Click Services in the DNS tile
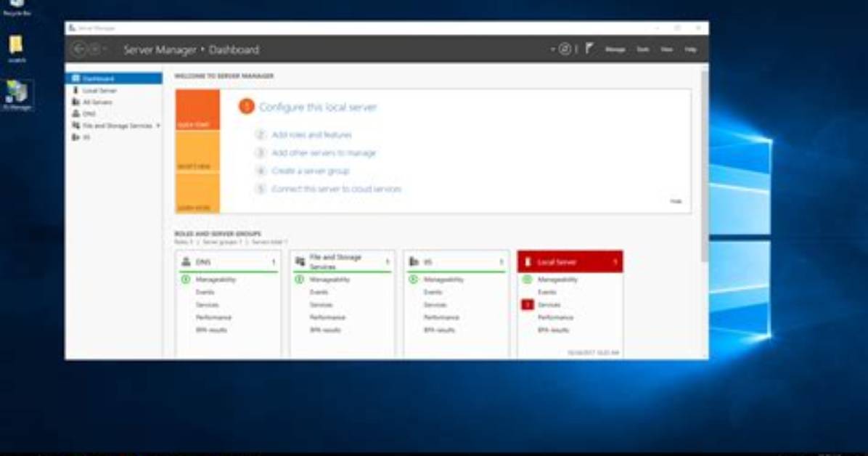The image size is (868, 456). pyautogui.click(x=207, y=305)
